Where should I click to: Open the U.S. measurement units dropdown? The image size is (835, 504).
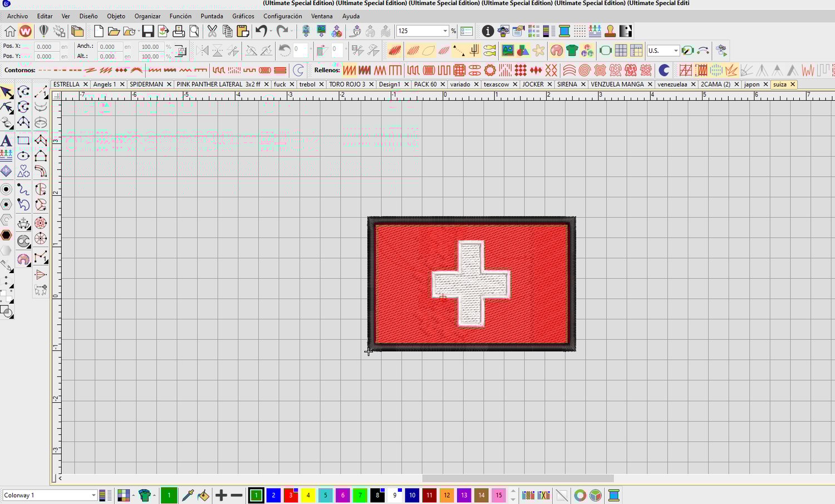(x=676, y=51)
